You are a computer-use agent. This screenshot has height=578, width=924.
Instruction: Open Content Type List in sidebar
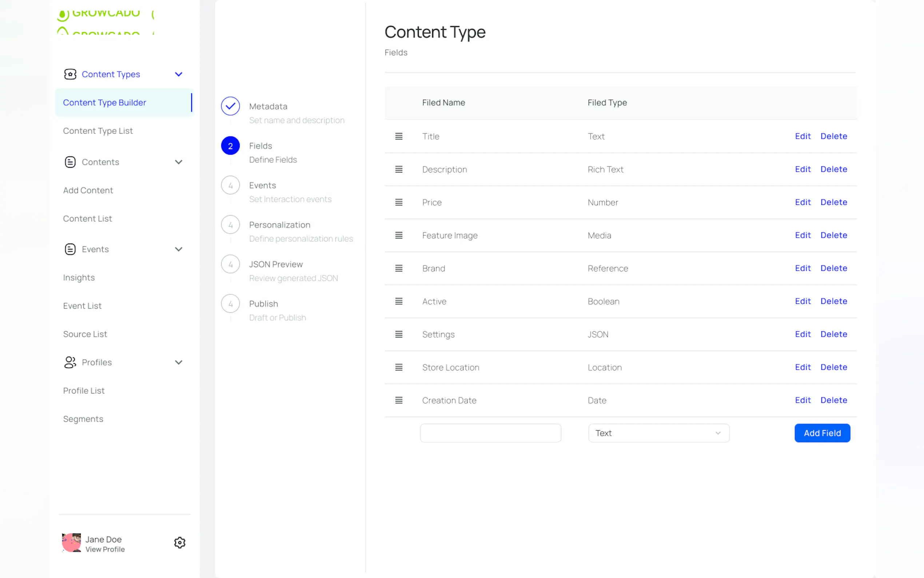click(98, 131)
